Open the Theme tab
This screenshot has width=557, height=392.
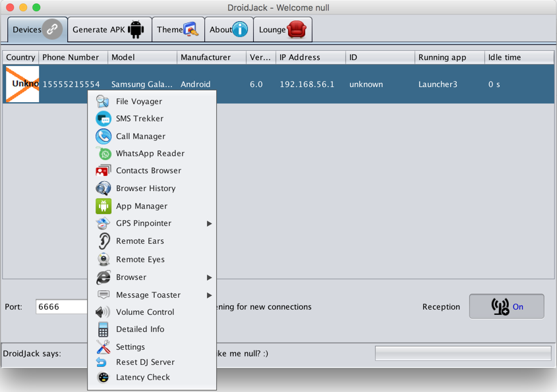point(179,30)
